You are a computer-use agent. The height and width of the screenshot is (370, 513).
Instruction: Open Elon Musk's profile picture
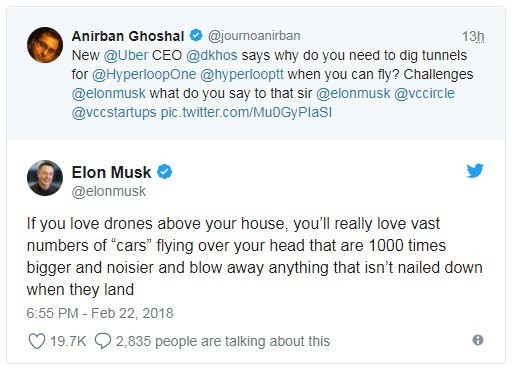(x=45, y=178)
